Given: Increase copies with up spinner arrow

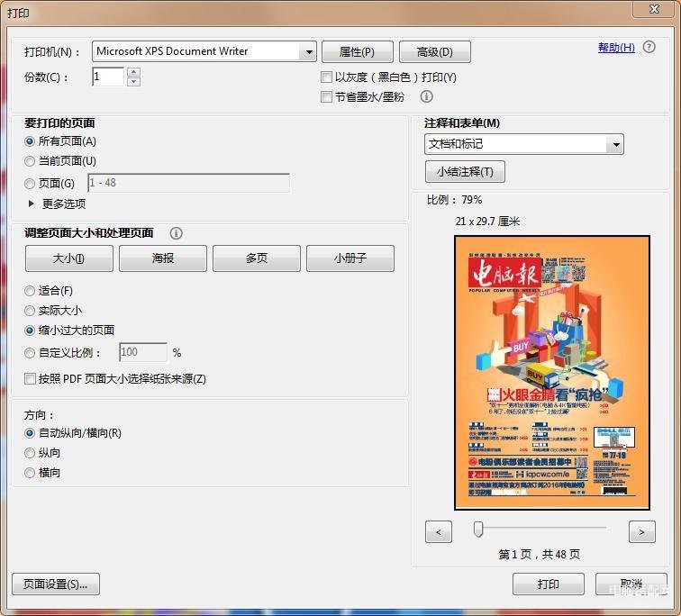Looking at the screenshot, I should [x=134, y=72].
